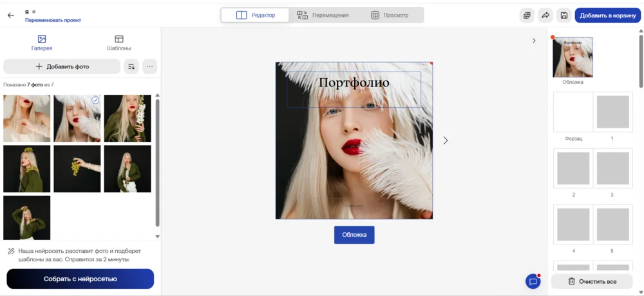The image size is (644, 296).
Task: Select the Обложка page thumbnail
Action: click(573, 57)
